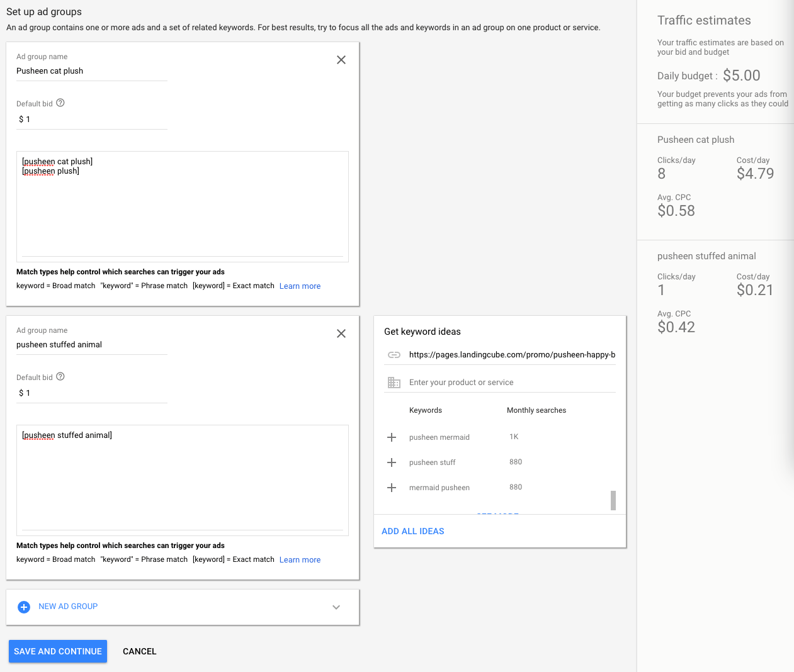This screenshot has height=672, width=794.
Task: Click the keyword ideas list scrollbar
Action: (613, 500)
